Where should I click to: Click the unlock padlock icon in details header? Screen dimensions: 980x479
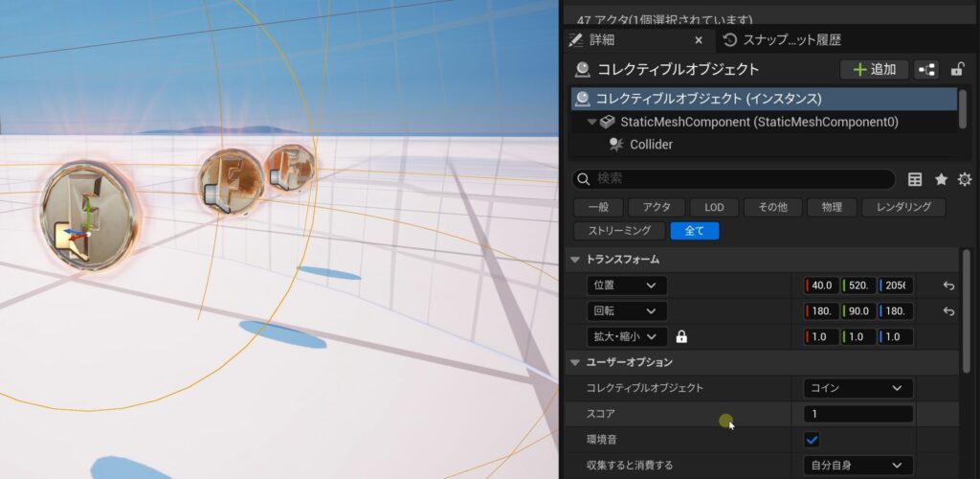click(x=956, y=69)
